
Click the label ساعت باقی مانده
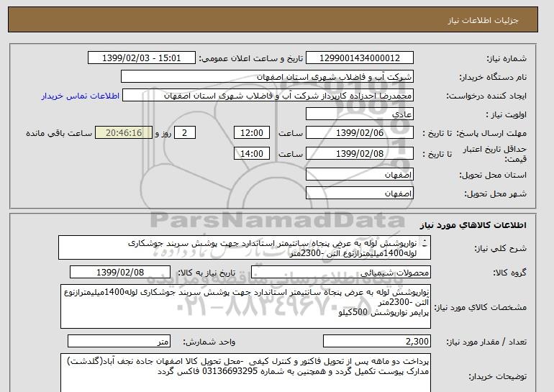(x=59, y=133)
